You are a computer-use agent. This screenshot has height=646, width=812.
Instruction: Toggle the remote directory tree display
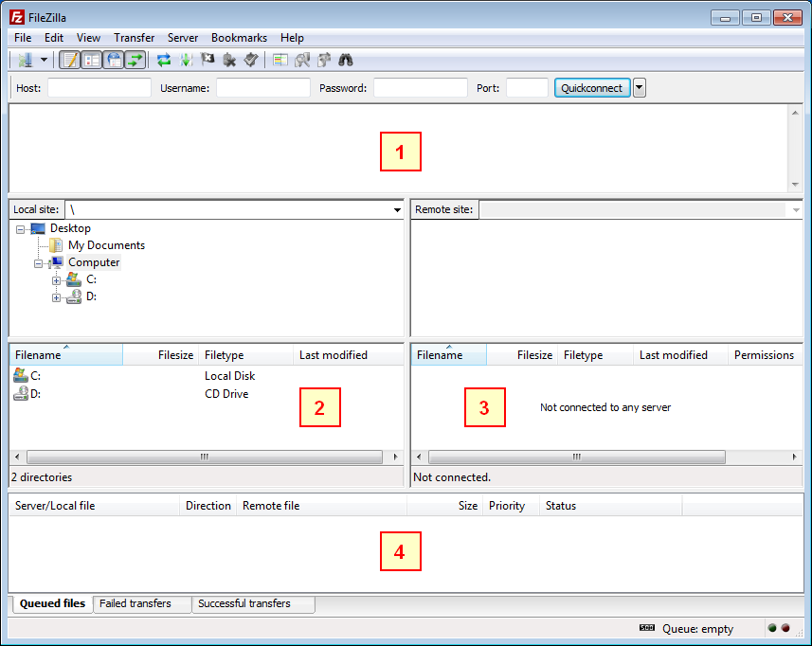point(114,60)
